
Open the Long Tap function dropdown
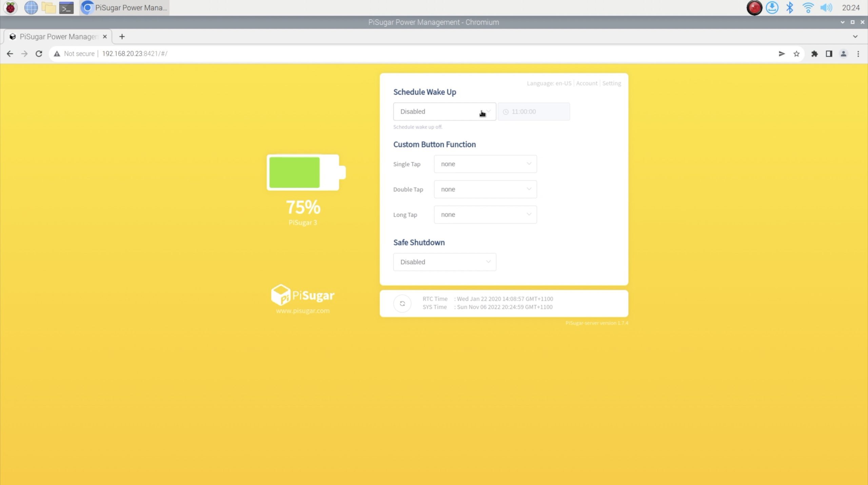coord(485,215)
